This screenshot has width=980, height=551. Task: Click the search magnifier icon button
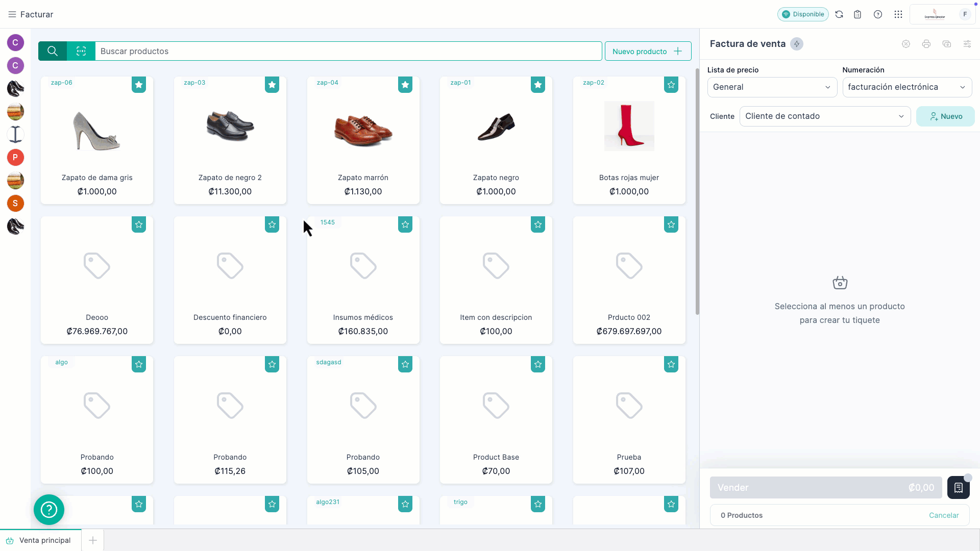point(53,51)
